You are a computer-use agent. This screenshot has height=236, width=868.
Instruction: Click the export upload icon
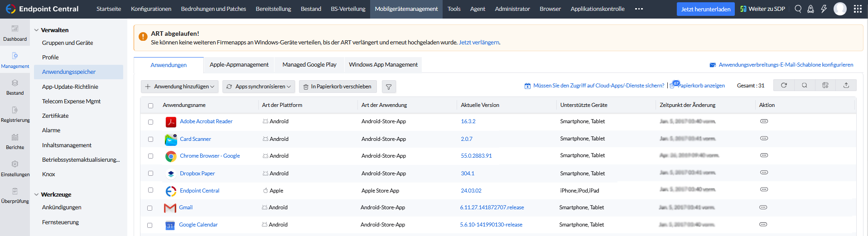pos(846,85)
